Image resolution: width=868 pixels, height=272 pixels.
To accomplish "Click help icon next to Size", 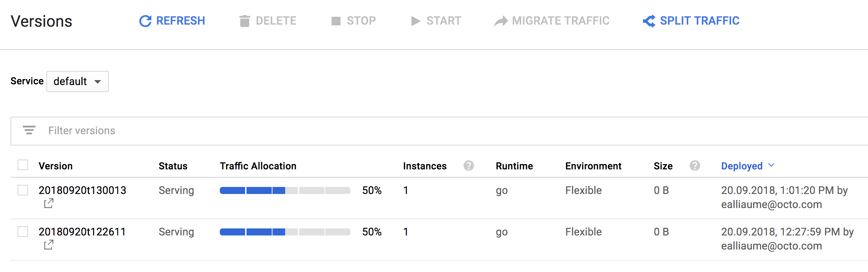I will point(695,166).
